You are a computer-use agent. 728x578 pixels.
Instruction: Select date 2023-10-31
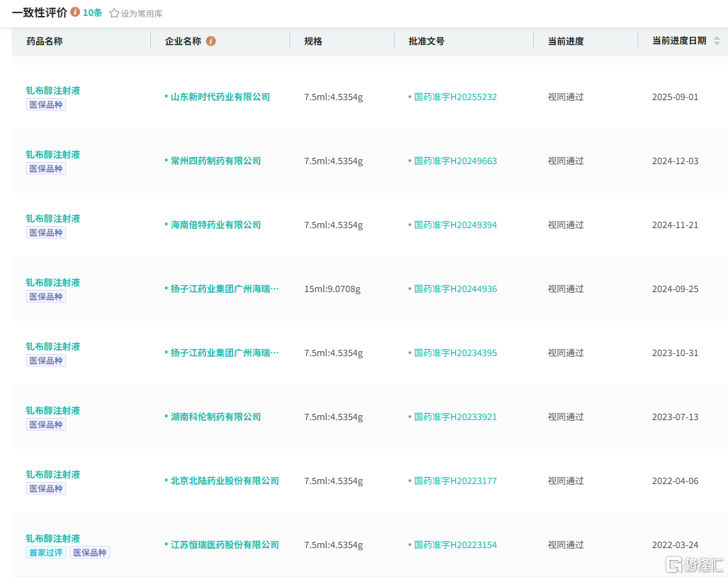pos(675,353)
